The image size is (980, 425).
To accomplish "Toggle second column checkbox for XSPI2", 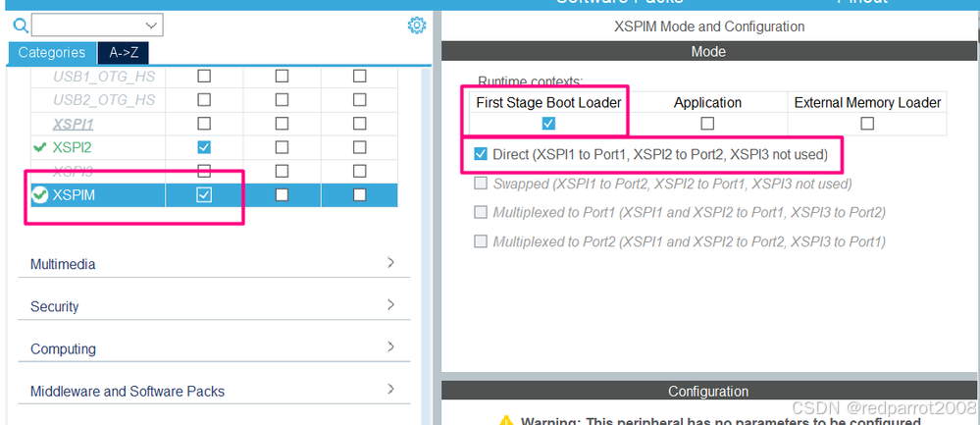I will tap(282, 147).
